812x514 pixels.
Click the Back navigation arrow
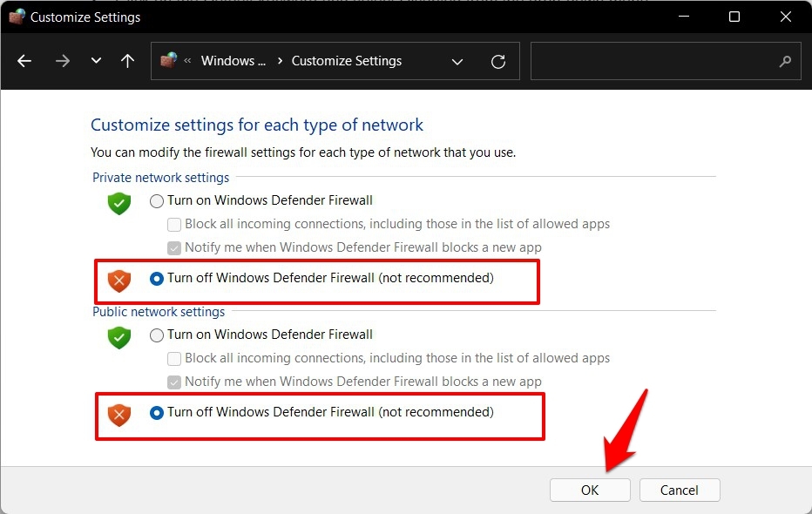24,61
